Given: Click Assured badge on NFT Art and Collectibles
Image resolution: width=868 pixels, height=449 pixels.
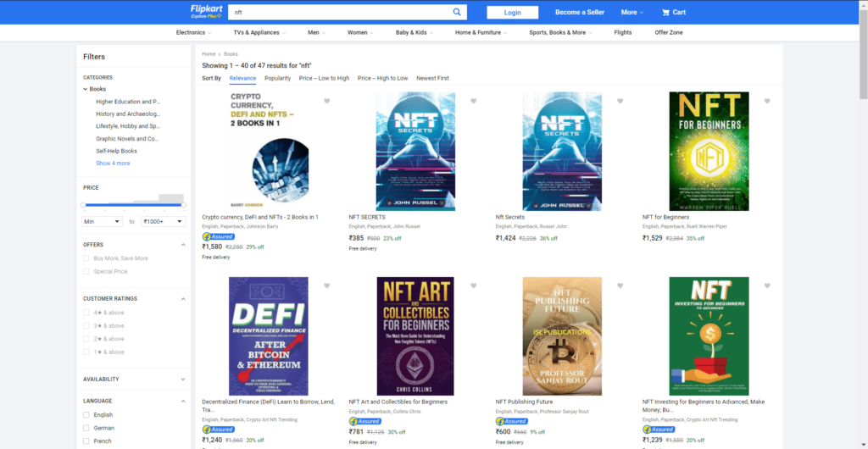Looking at the screenshot, I should point(364,421).
